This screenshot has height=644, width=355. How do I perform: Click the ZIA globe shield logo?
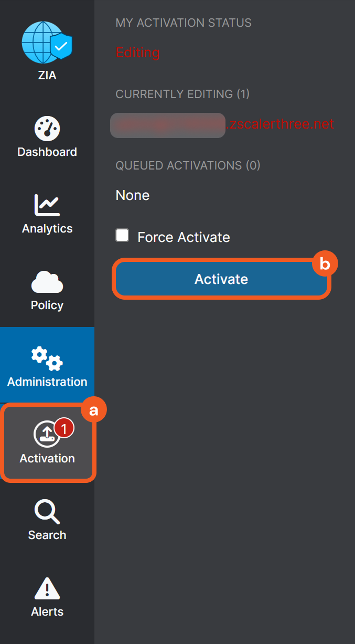click(47, 43)
